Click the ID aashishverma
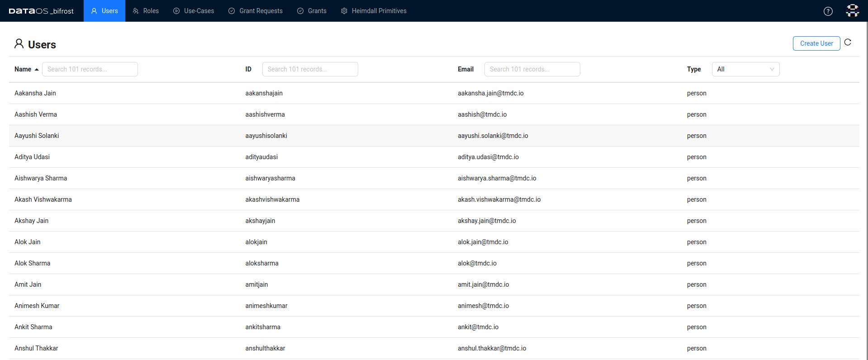 coord(265,114)
